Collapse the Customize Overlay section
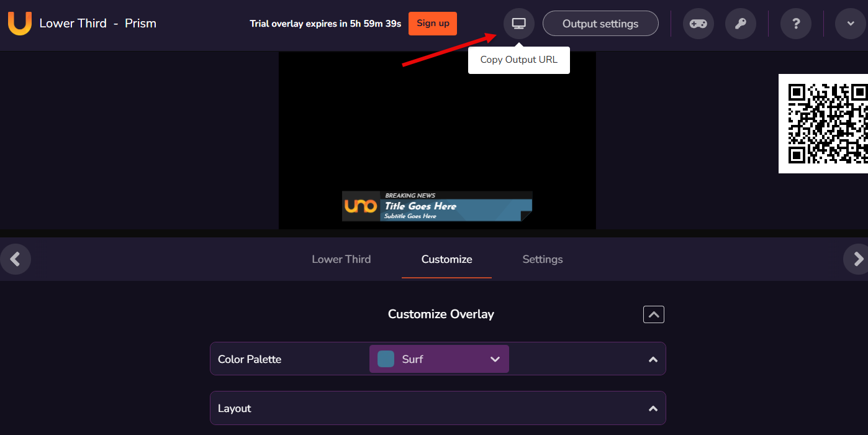868x435 pixels. [653, 314]
